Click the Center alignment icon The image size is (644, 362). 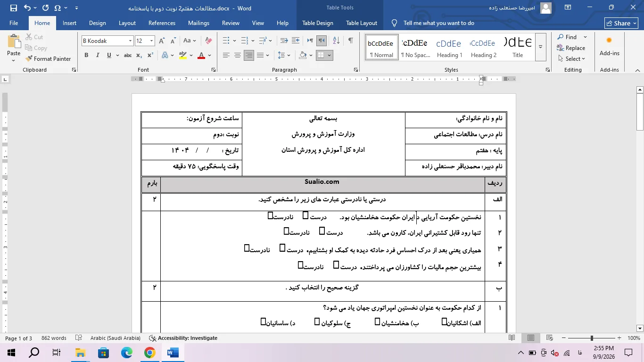point(238,55)
